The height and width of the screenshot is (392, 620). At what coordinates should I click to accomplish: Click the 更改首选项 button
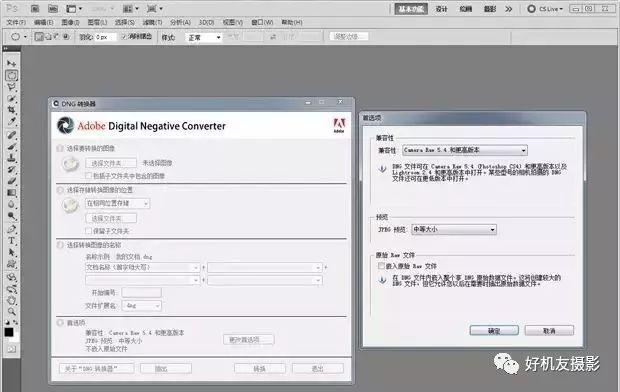[x=249, y=339]
